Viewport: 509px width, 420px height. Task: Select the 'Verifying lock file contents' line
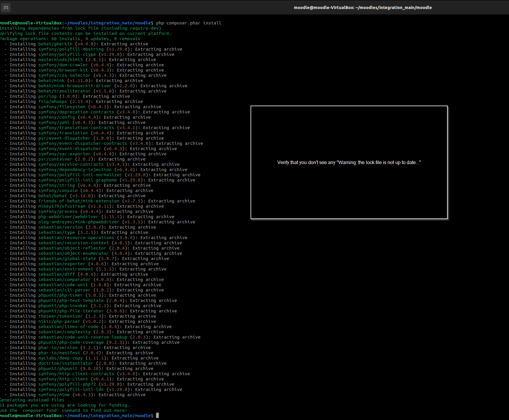click(x=85, y=33)
